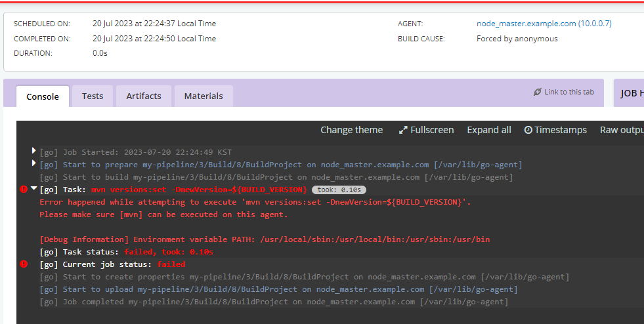This screenshot has height=324, width=644.
Task: Click the 'Job completed my-pipeline' log line
Action: (274, 302)
